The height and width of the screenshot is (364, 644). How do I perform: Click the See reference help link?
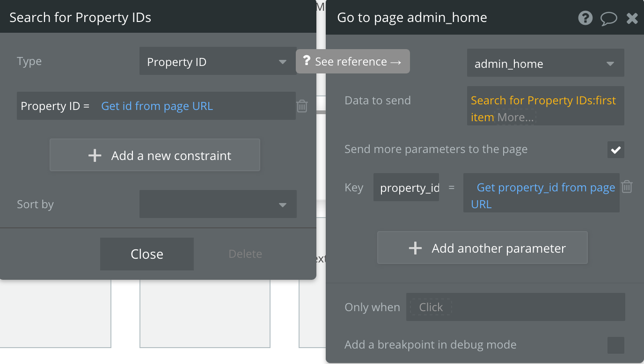(353, 61)
